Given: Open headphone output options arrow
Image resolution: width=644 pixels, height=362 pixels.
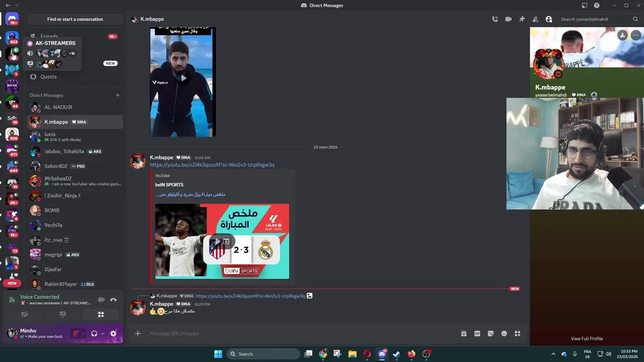Looking at the screenshot, I should point(102,333).
